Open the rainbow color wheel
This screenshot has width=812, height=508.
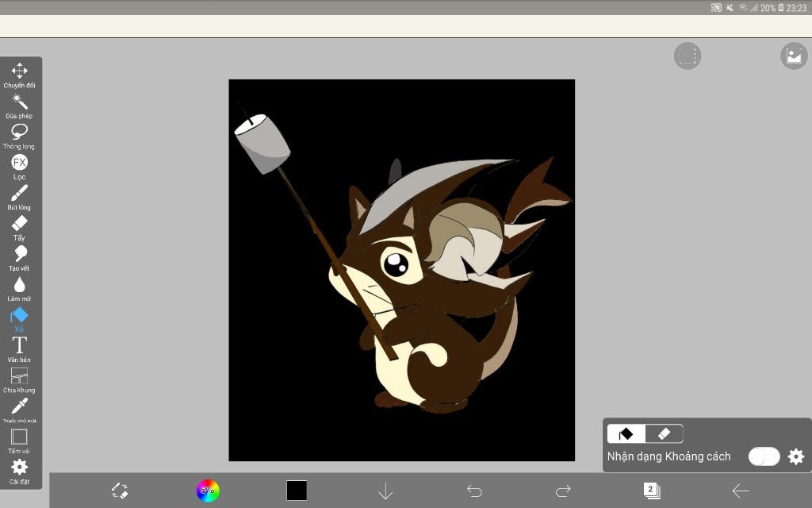pyautogui.click(x=208, y=491)
